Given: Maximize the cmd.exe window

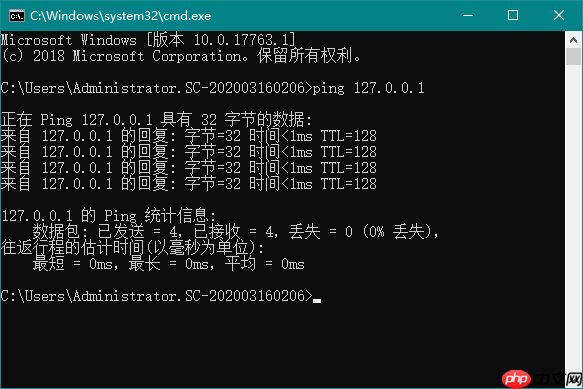Looking at the screenshot, I should pos(513,15).
